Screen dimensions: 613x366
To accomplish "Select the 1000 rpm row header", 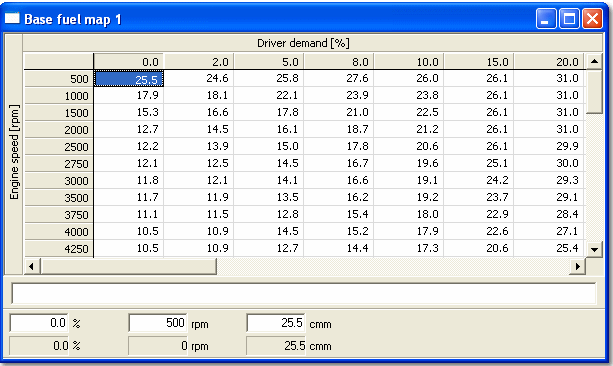I will point(59,95).
